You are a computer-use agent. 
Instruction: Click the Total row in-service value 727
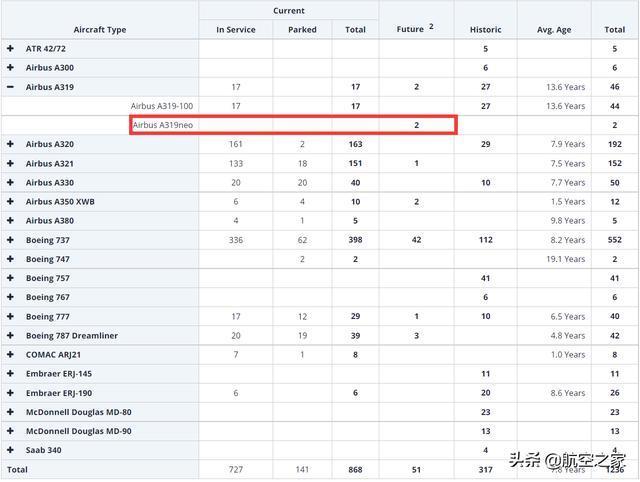coord(236,469)
